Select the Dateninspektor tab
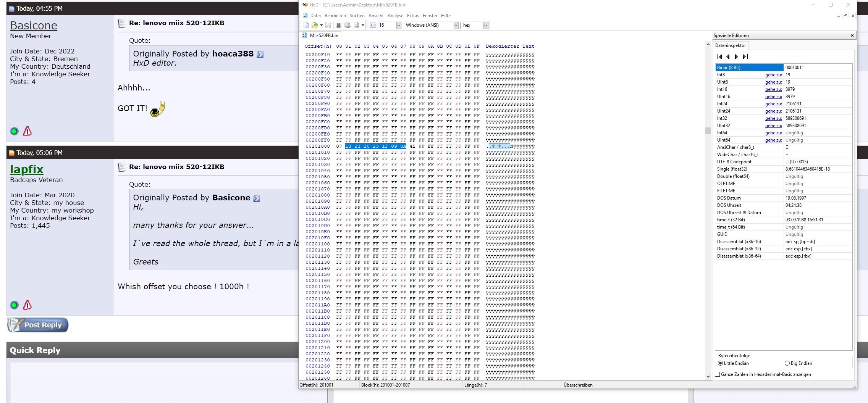The image size is (868, 403). click(730, 45)
